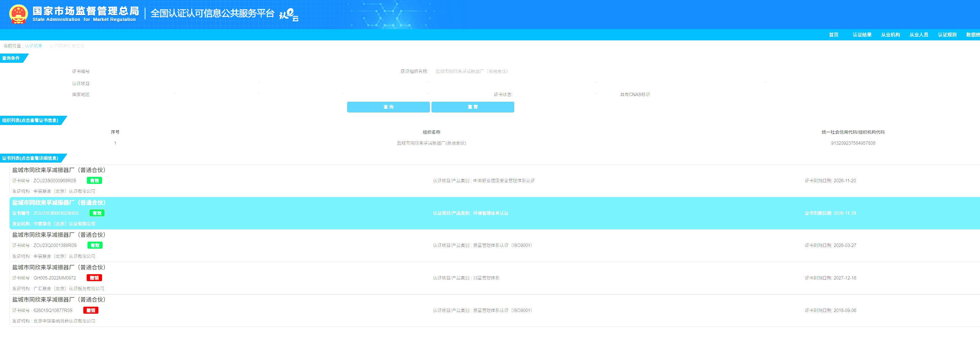Click red 撤销 badge for GH005-2022MM0972

point(94,278)
